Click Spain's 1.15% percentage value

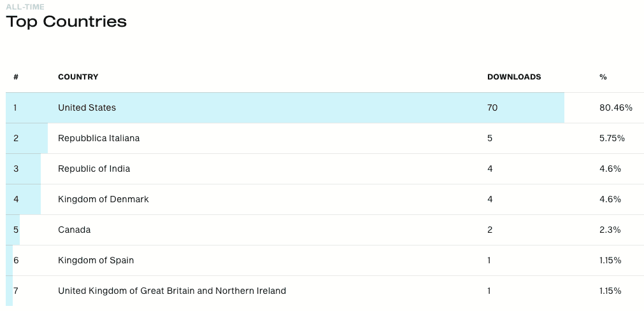pyautogui.click(x=610, y=261)
